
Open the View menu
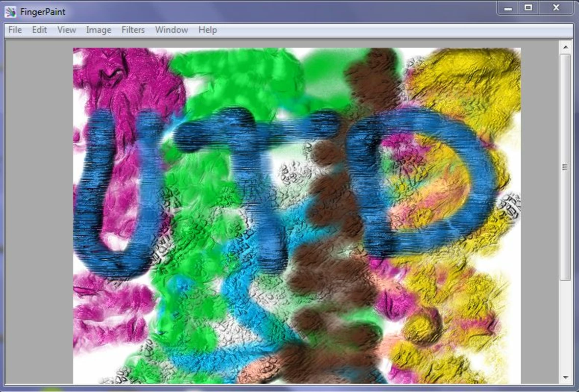67,30
